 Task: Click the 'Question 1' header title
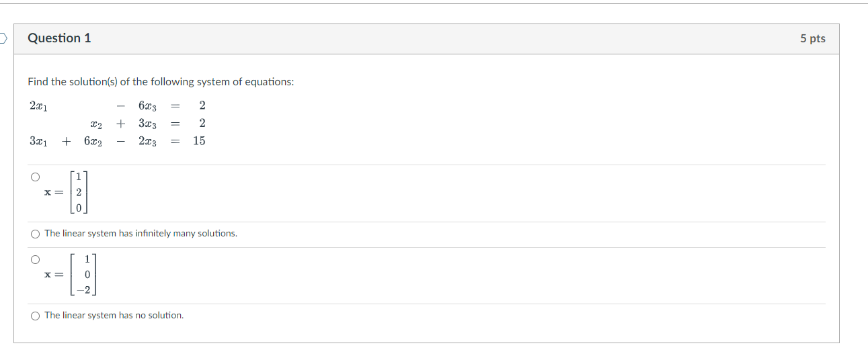coord(59,38)
